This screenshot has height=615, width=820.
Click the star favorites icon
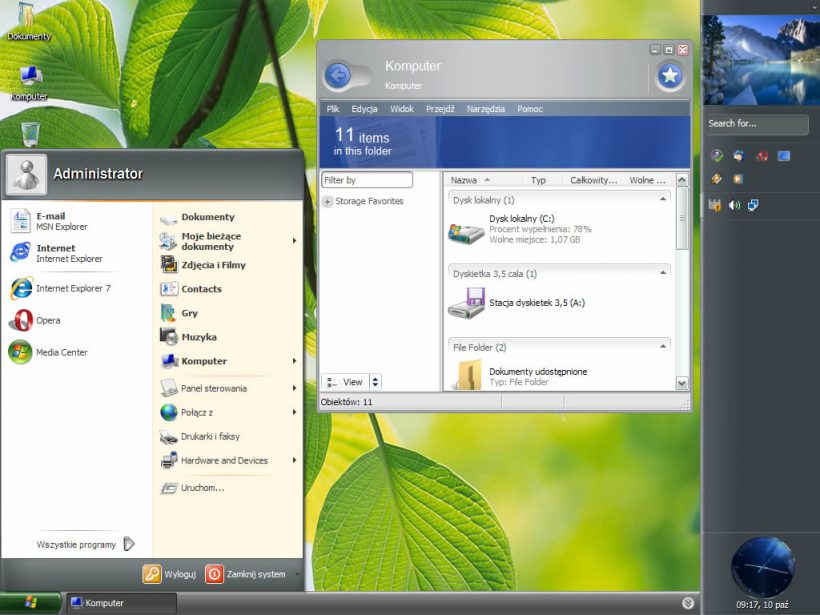pyautogui.click(x=669, y=75)
